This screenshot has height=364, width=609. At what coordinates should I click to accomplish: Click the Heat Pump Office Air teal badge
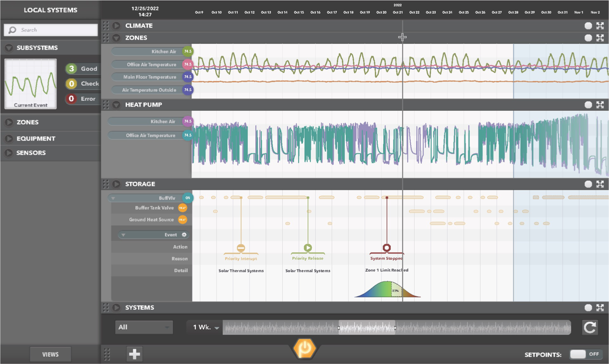point(188,135)
